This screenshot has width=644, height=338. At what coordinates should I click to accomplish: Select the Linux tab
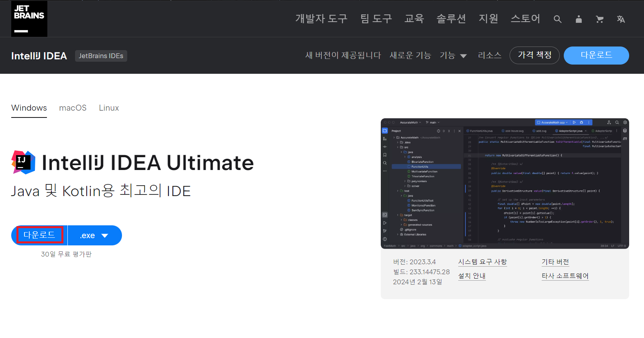109,108
